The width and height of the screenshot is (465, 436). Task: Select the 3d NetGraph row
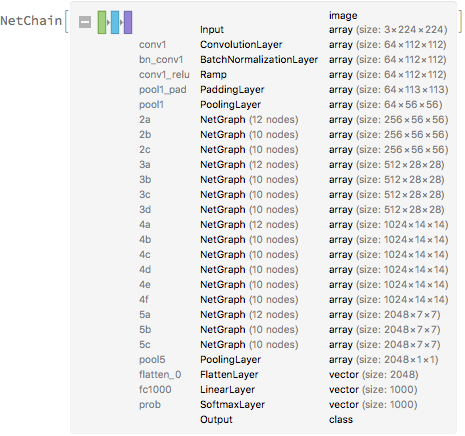point(292,210)
